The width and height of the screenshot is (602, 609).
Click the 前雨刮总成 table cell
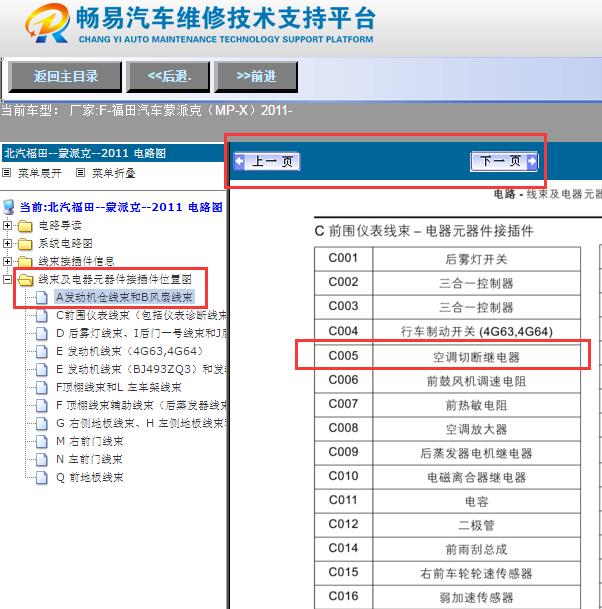tap(476, 549)
